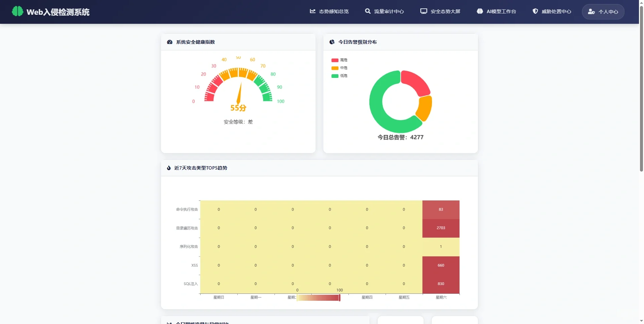Image resolution: width=644 pixels, height=324 pixels.
Task: Click the heatmap visual map slider handle
Action: [339, 298]
